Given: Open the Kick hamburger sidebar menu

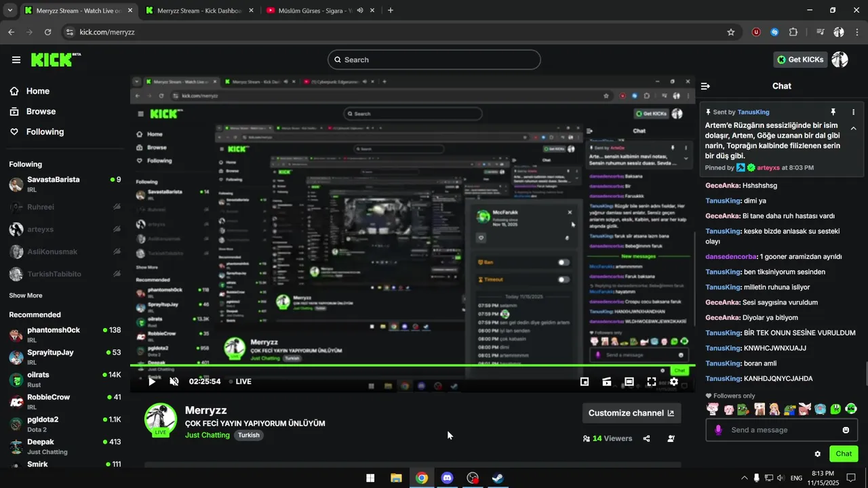Looking at the screenshot, I should (x=16, y=60).
